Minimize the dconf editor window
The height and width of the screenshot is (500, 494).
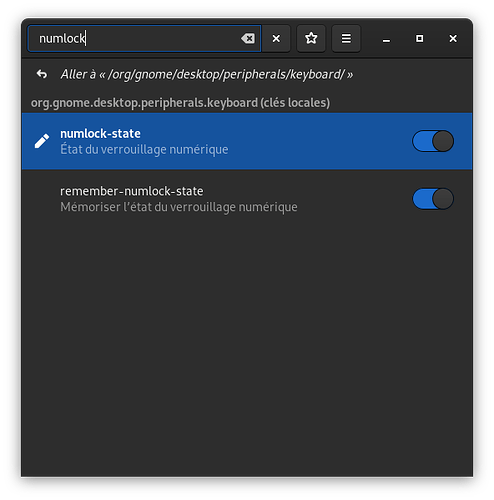pos(386,39)
